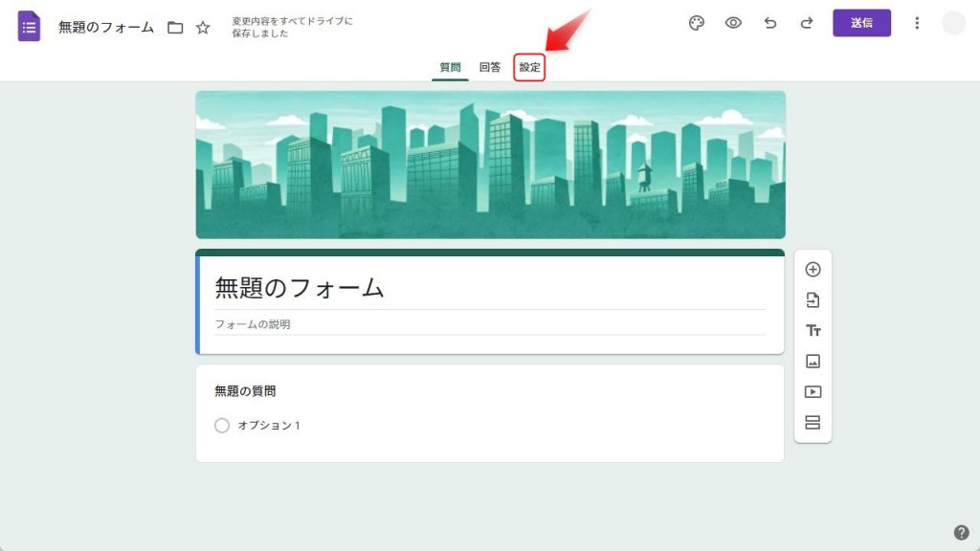
Task: Open the theme customization palette
Action: [697, 23]
